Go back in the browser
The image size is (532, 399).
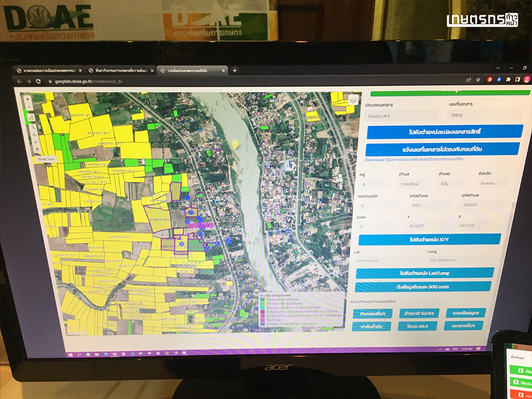(x=19, y=81)
